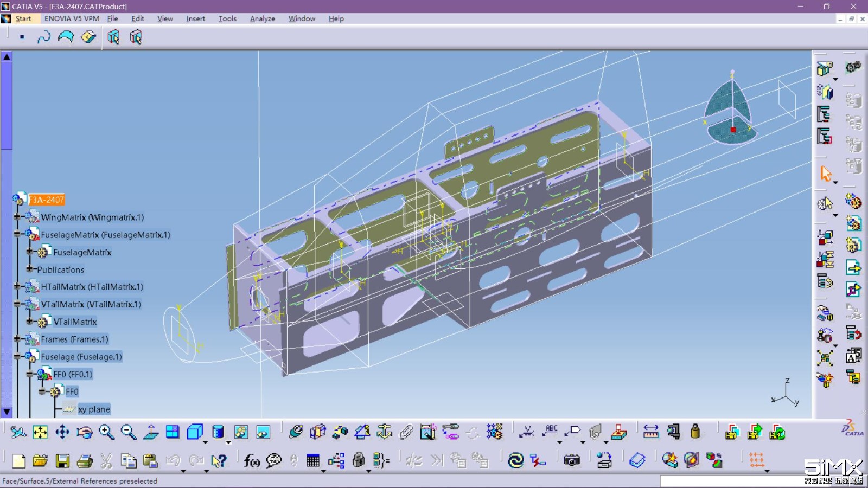This screenshot has height=488, width=868.
Task: Click the tree scrollbar up arrow
Action: tap(7, 56)
